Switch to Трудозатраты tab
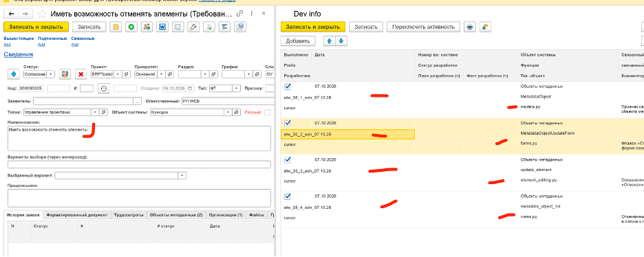Viewport: 644px width, 257px height. pyautogui.click(x=129, y=215)
